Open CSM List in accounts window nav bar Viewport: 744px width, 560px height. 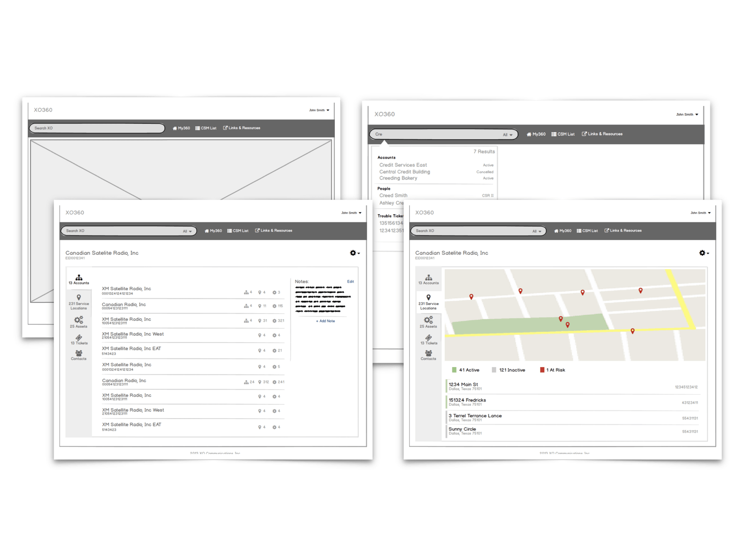(x=238, y=231)
